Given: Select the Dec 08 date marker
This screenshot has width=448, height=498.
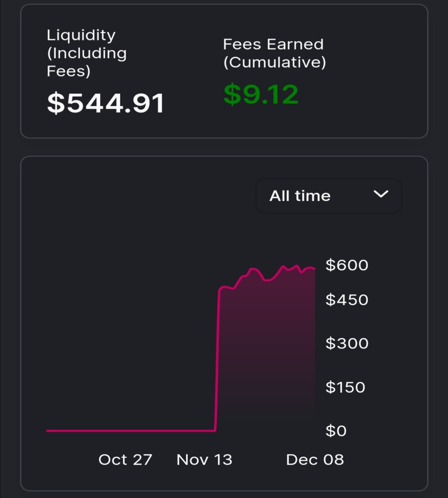Looking at the screenshot, I should [x=315, y=459].
